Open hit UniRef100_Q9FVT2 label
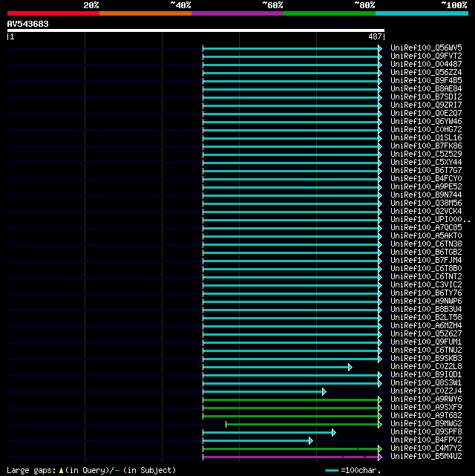475x476 pixels. (426, 56)
